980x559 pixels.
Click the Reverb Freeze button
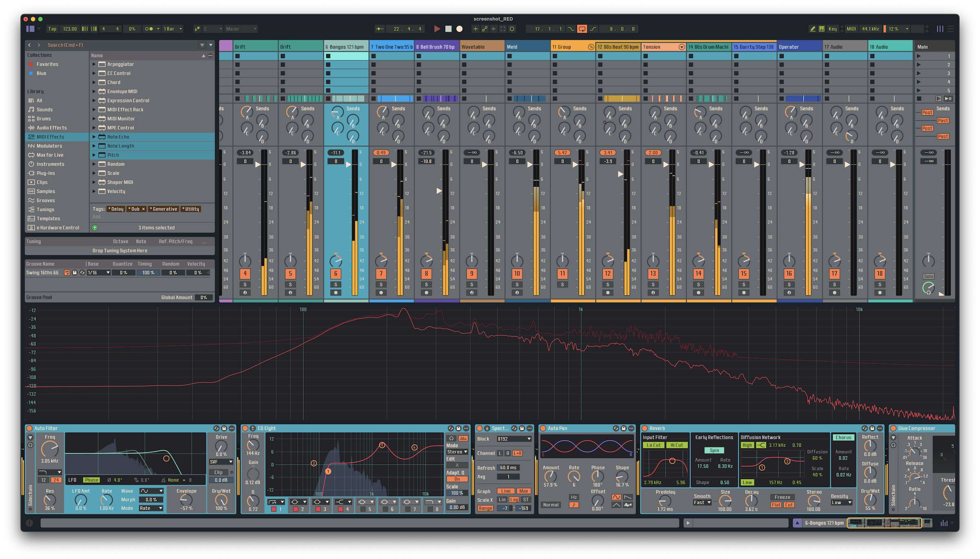[x=782, y=497]
